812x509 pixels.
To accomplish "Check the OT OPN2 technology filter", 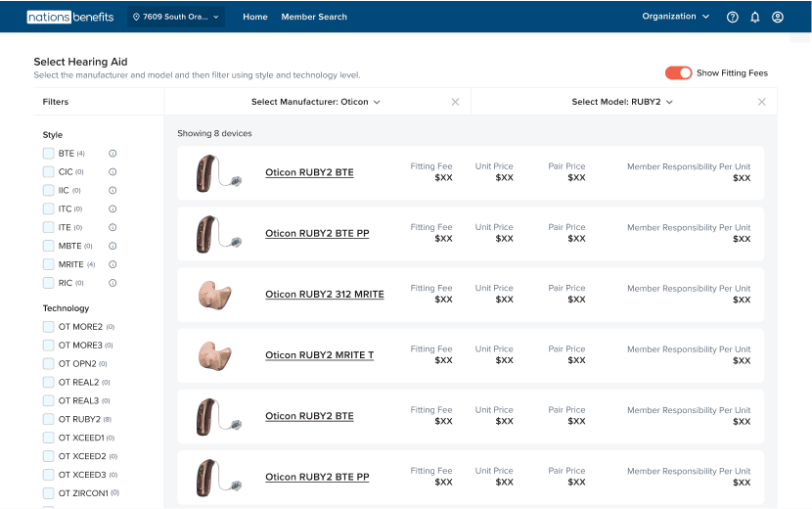I will tap(49, 364).
